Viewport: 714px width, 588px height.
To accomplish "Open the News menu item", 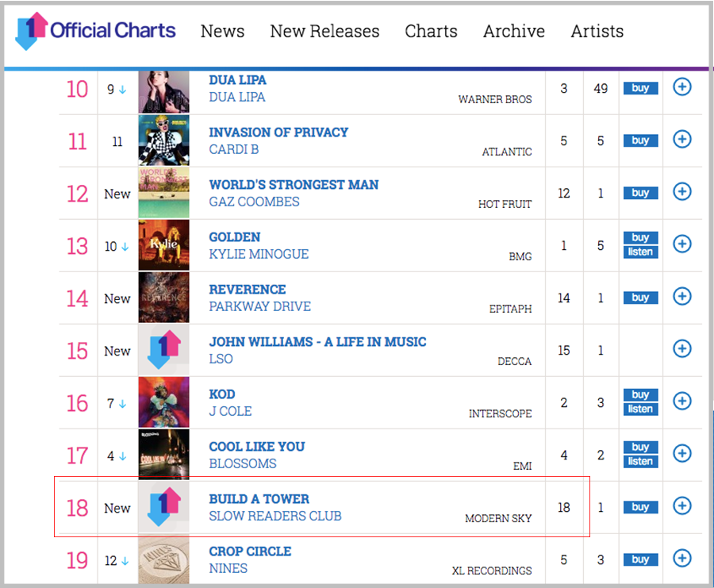I will 222,32.
